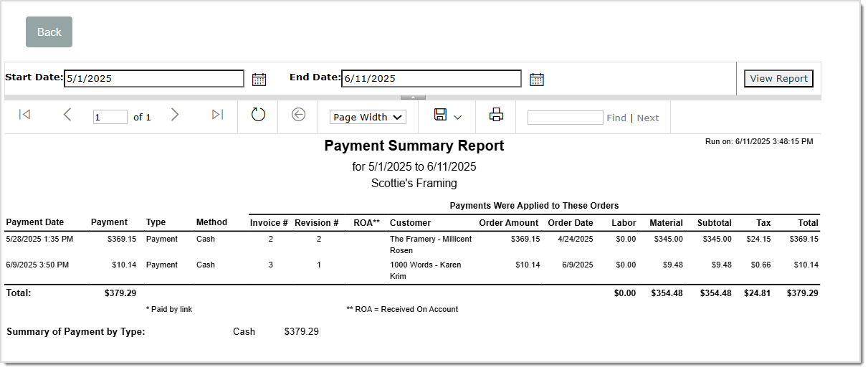Image resolution: width=868 pixels, height=370 pixels.
Task: Click the Run on timestamp text
Action: (759, 142)
